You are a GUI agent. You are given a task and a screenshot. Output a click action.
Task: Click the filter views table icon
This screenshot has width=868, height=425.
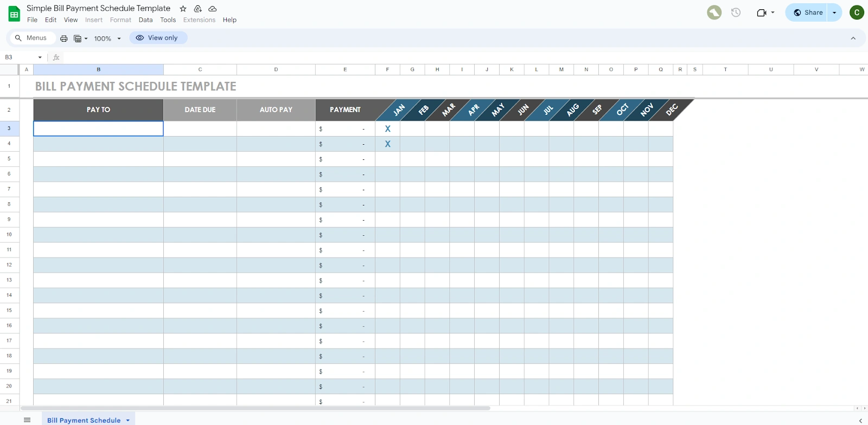tap(78, 38)
